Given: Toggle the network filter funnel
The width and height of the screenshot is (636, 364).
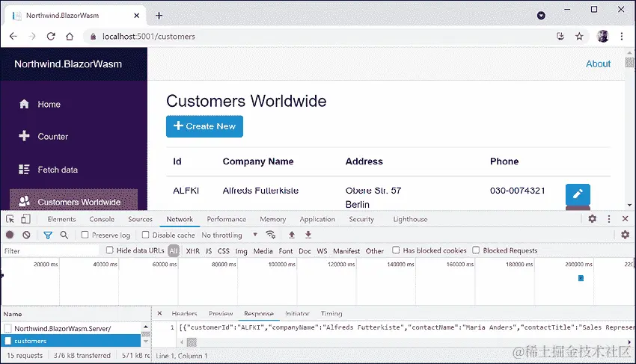Looking at the screenshot, I should (48, 235).
